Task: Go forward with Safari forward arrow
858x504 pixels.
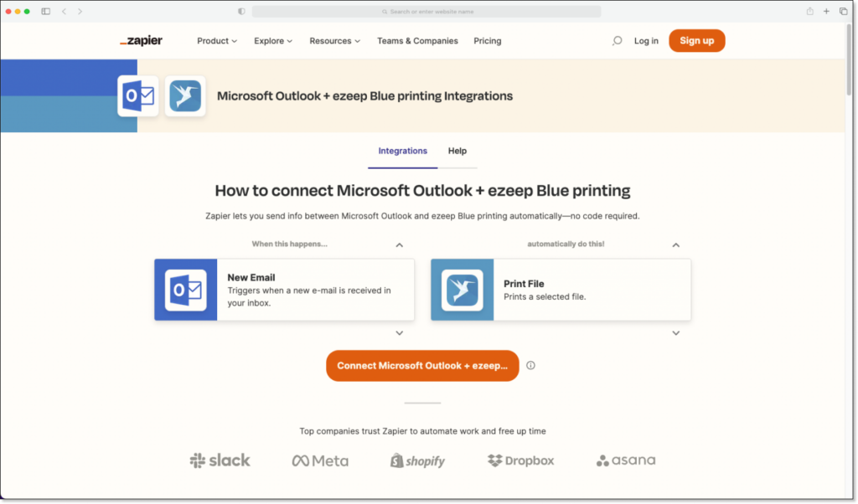Action: (x=80, y=12)
